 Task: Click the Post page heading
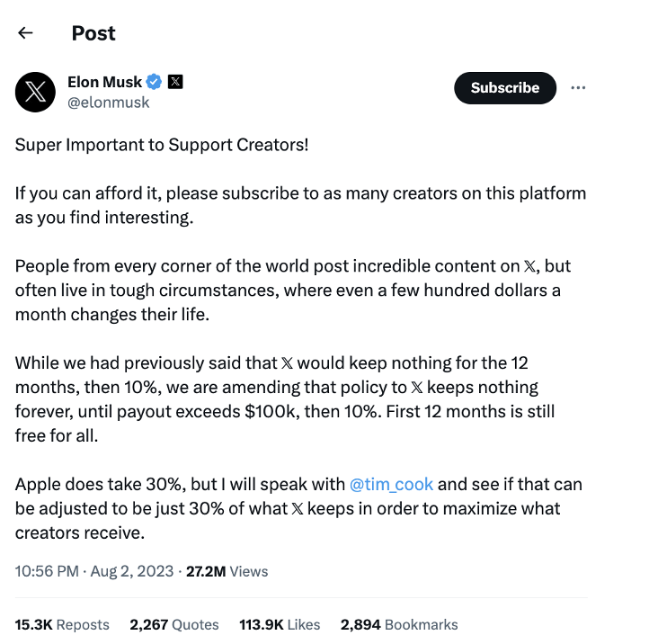(x=93, y=33)
